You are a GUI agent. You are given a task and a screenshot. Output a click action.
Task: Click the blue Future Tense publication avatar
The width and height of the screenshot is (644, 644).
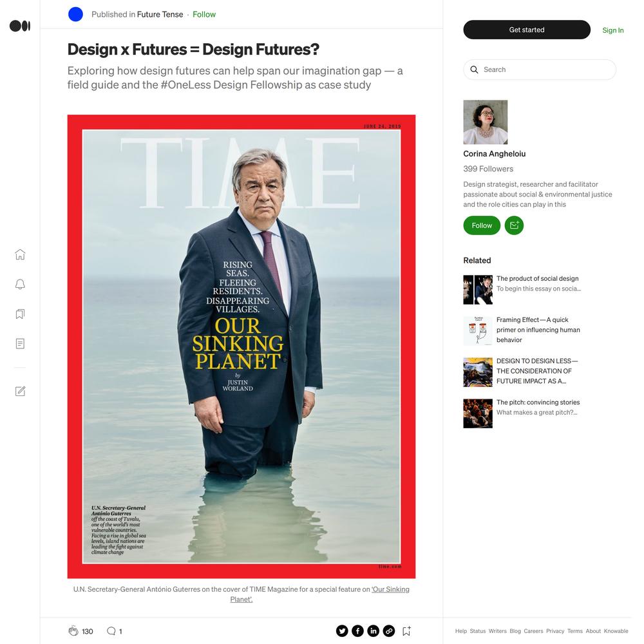75,14
